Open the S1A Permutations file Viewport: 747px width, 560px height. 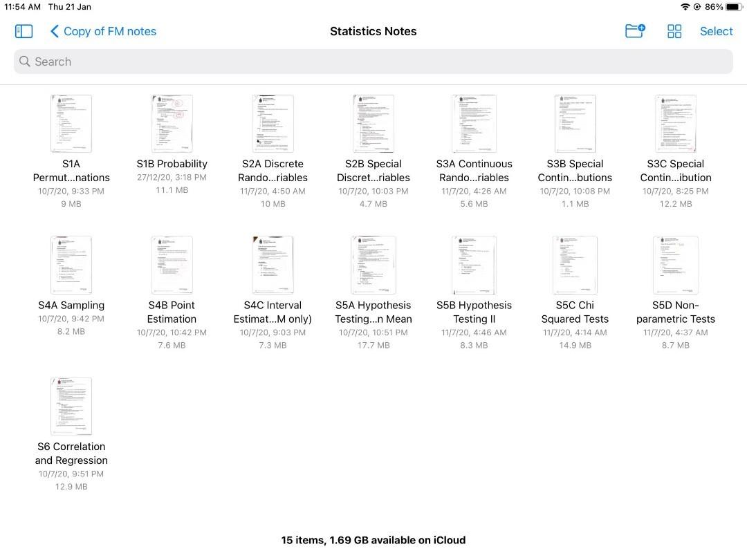point(71,124)
